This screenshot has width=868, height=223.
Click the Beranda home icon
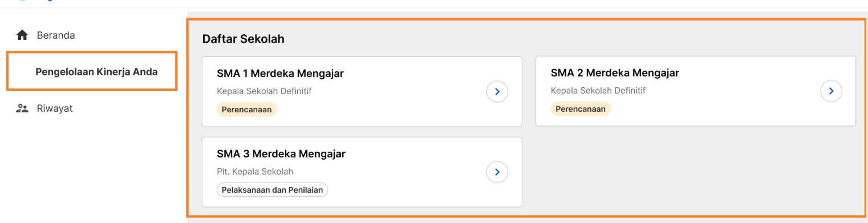point(22,35)
